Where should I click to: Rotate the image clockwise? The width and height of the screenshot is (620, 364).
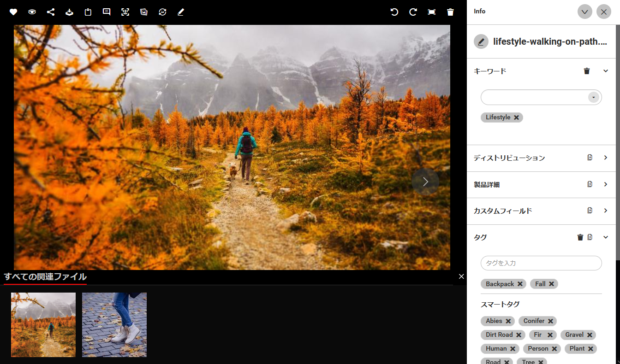pos(413,12)
